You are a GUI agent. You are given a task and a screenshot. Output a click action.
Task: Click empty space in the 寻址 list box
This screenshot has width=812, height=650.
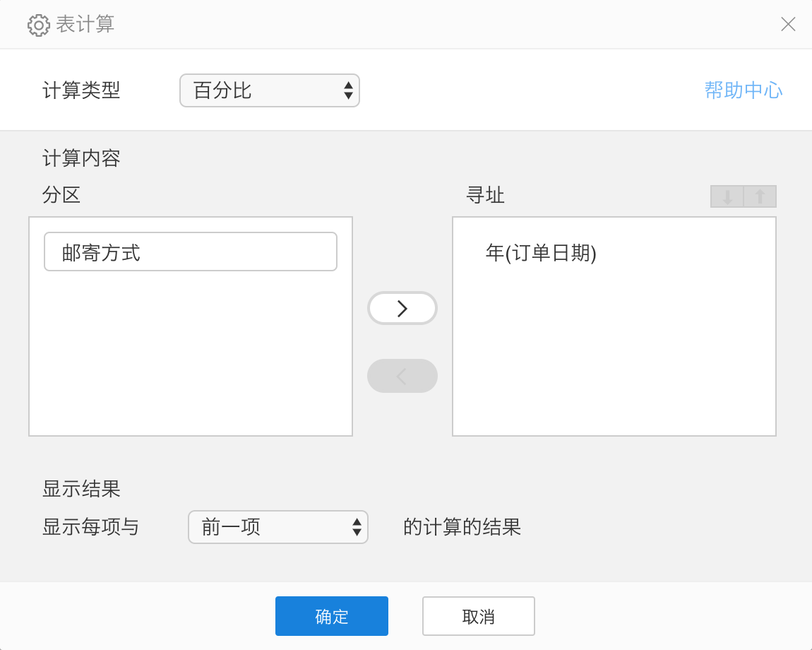(614, 353)
